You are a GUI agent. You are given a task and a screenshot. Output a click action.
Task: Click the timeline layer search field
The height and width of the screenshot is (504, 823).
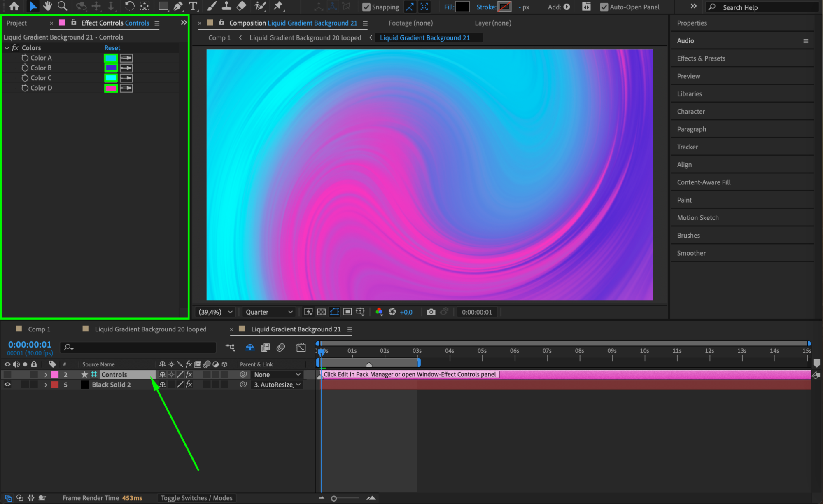coord(140,348)
